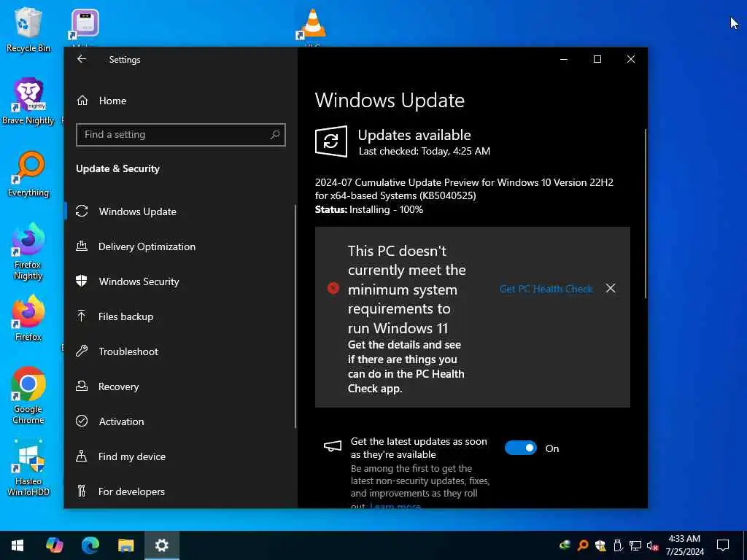Open File Explorer from the taskbar
The width and height of the screenshot is (747, 560).
[x=125, y=545]
